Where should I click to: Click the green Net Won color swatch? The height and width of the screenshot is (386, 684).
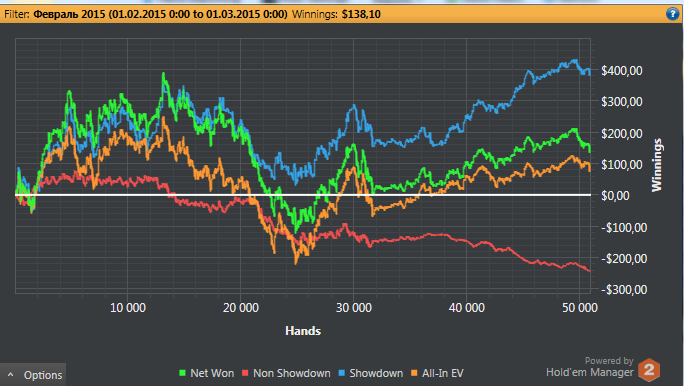(183, 373)
